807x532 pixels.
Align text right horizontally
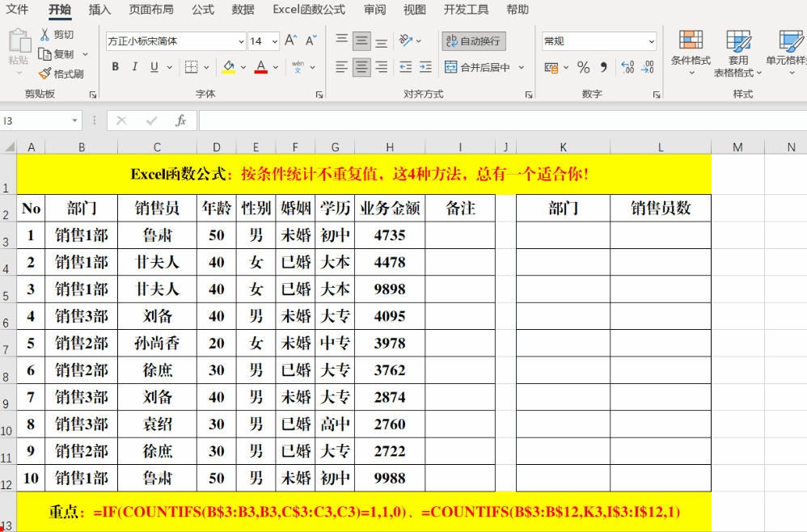coord(382,67)
